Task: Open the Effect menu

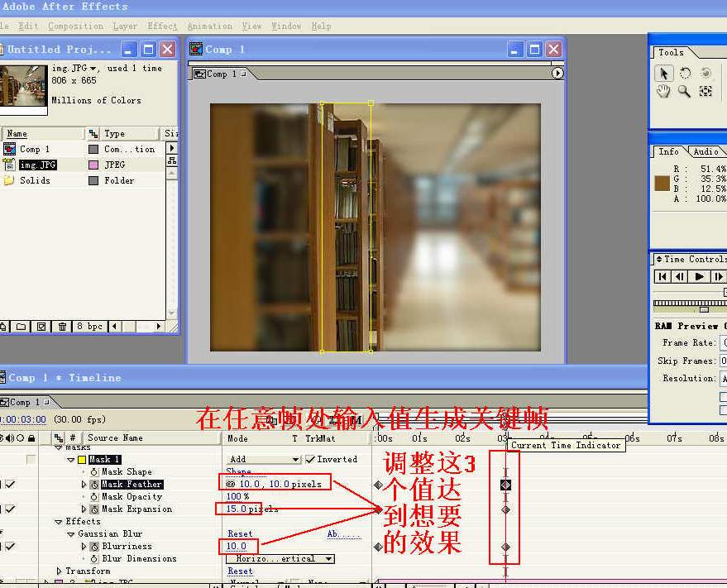Action: point(162,26)
